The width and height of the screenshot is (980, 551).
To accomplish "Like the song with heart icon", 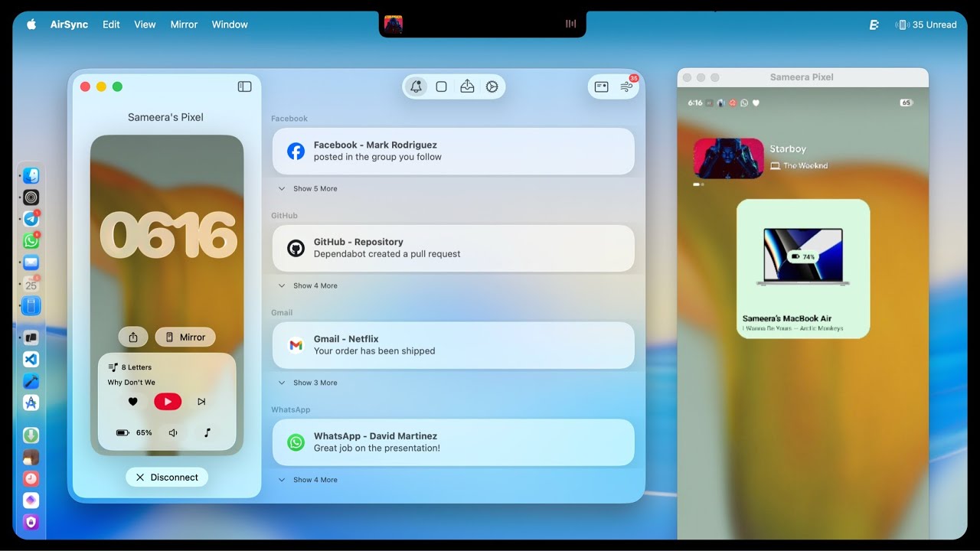I will [x=132, y=401].
